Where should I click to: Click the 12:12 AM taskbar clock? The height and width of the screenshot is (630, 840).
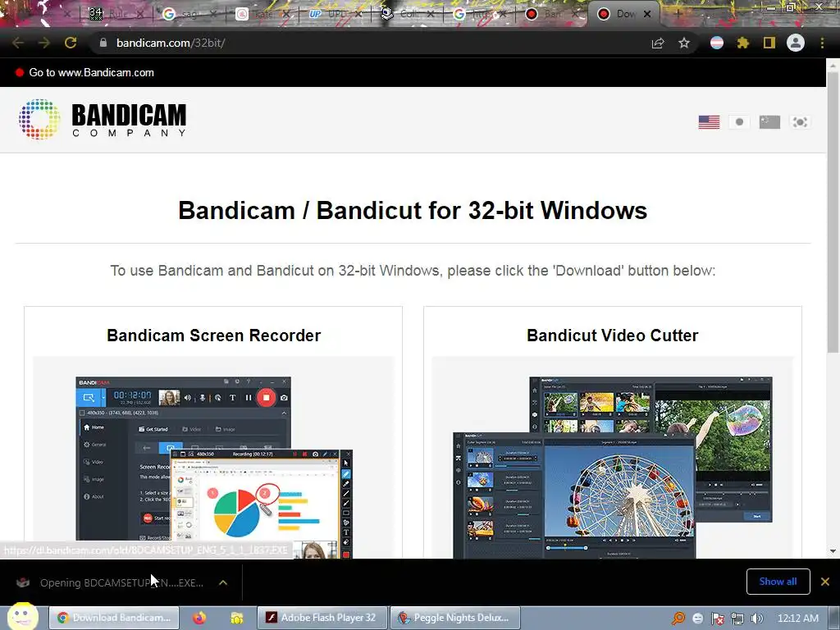click(x=797, y=619)
